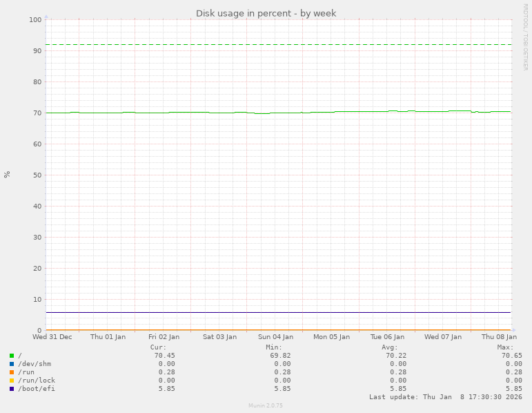Click the 'Avg:' column header
The image size is (532, 413).
point(390,347)
